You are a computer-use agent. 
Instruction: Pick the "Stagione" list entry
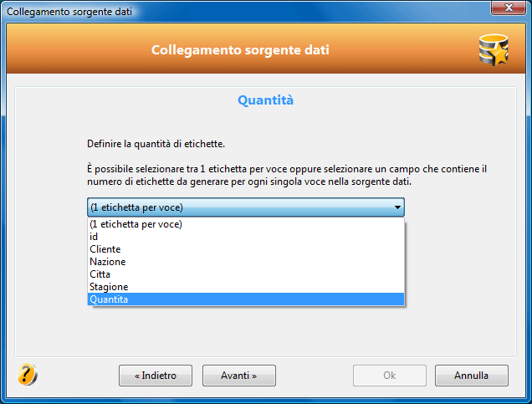(x=246, y=287)
